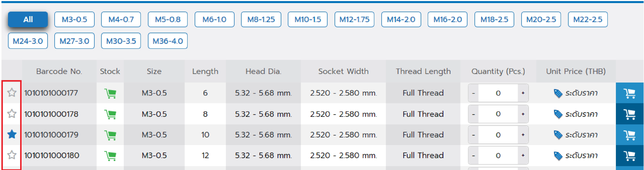Favorite the 1010101000177 item star

pos(12,93)
